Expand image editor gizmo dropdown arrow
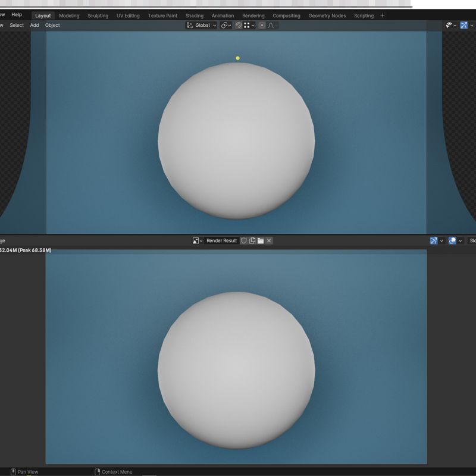 [441, 241]
